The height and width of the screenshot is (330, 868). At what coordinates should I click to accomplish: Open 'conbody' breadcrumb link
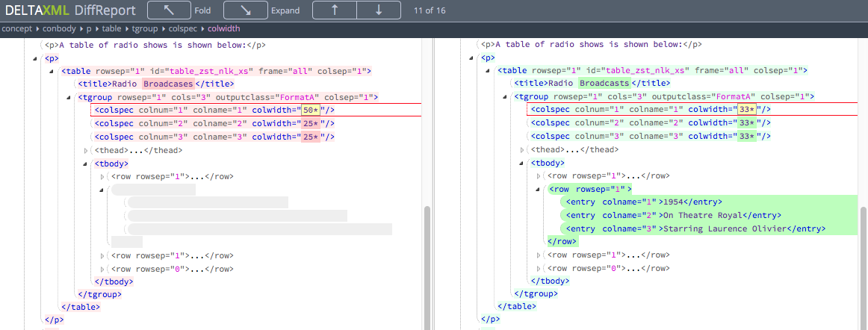coord(59,28)
